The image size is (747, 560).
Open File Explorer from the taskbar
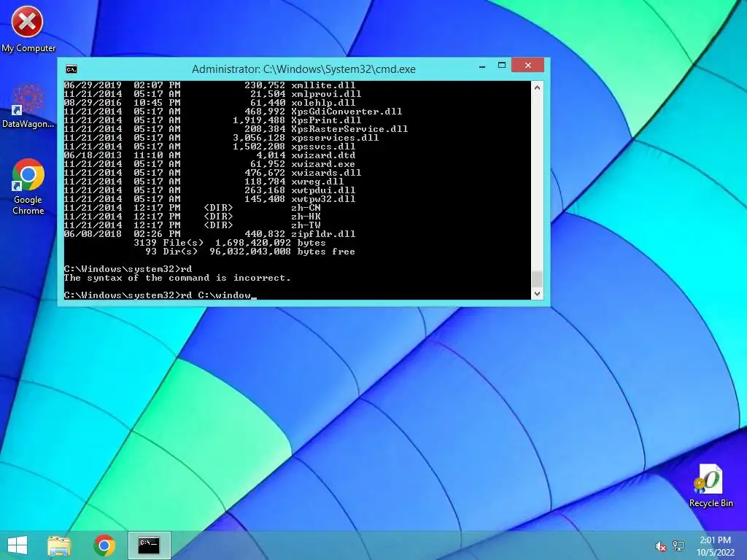pos(59,545)
